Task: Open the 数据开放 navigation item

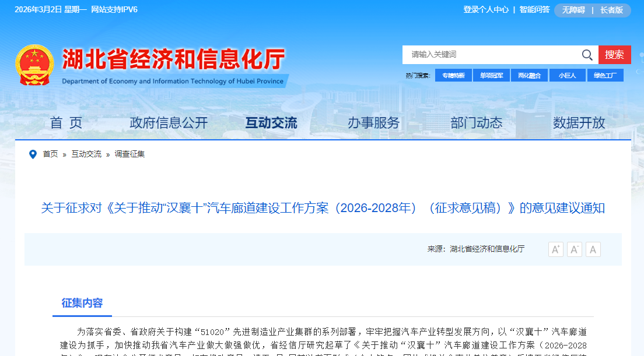Action: point(579,123)
